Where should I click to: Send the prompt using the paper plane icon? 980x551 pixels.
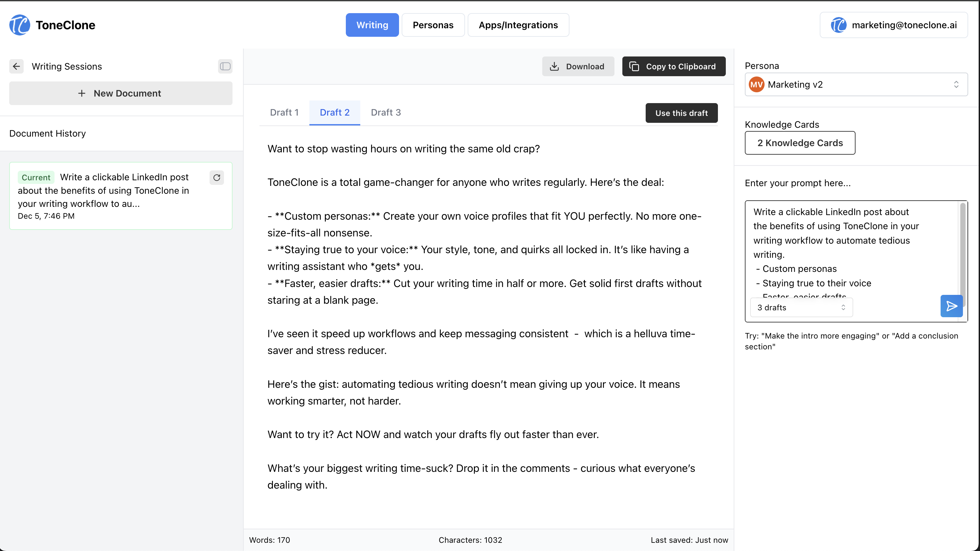951,306
